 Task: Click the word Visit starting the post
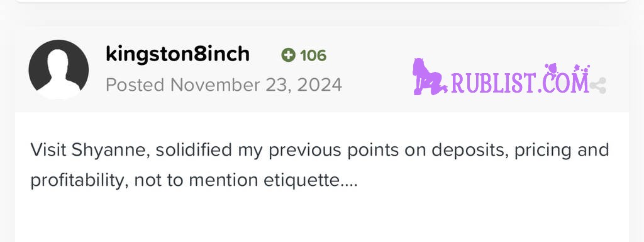coord(48,151)
